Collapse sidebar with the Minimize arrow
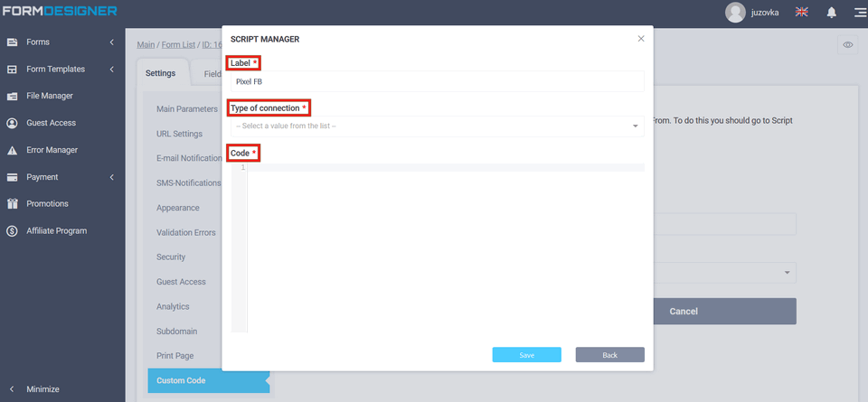Viewport: 868px width, 402px height. point(12,389)
